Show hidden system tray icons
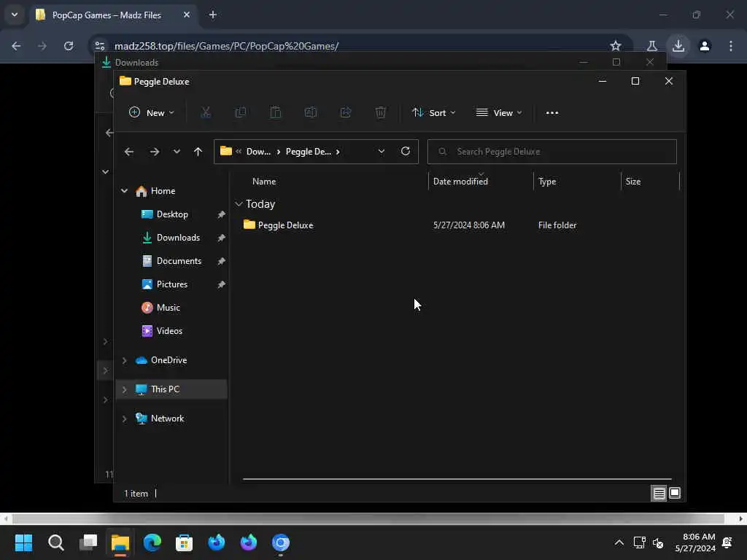 [619, 542]
